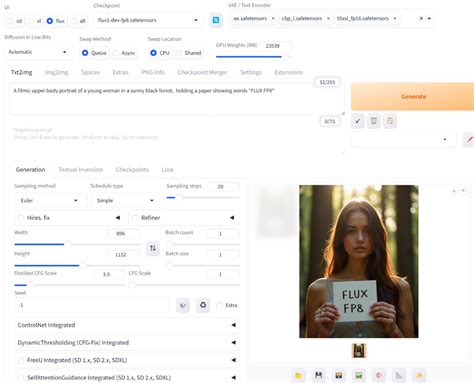Click the trash clear-prompt icon
This screenshot has height=383, width=474.
374,121
